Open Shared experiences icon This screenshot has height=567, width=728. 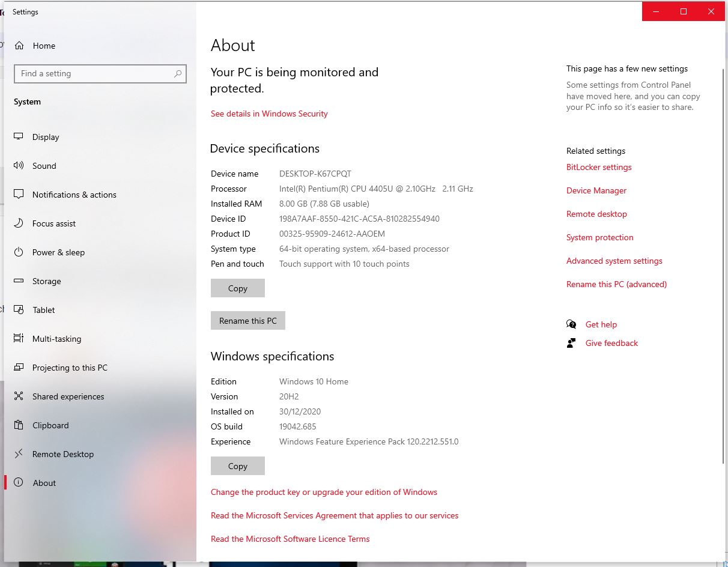(19, 396)
